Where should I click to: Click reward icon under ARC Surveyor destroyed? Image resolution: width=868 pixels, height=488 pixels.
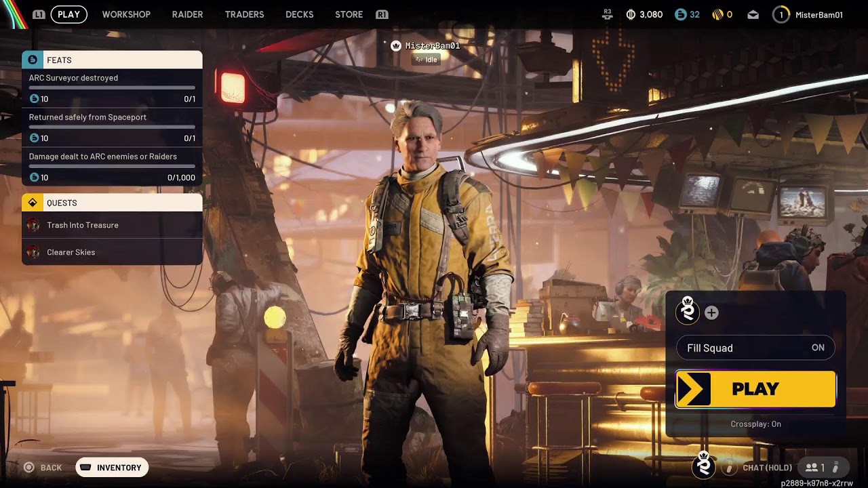pos(34,99)
